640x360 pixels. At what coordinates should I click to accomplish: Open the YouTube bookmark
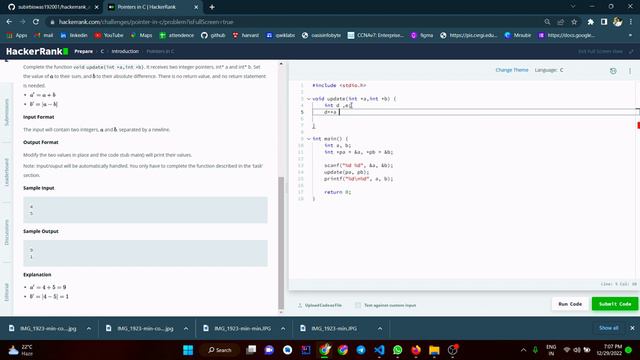point(109,36)
